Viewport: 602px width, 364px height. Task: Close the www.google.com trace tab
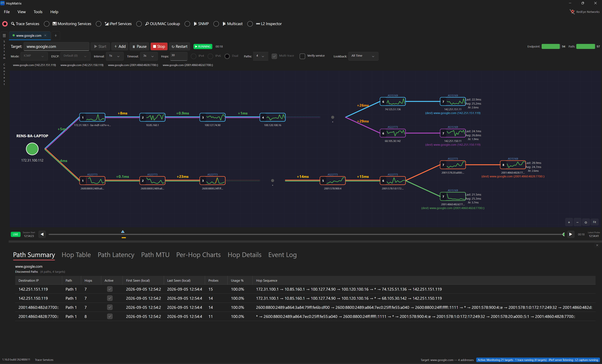(x=45, y=35)
